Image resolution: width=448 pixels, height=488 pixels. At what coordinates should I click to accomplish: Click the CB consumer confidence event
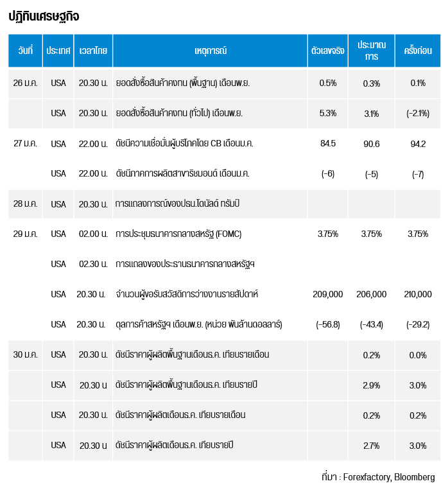tap(184, 143)
